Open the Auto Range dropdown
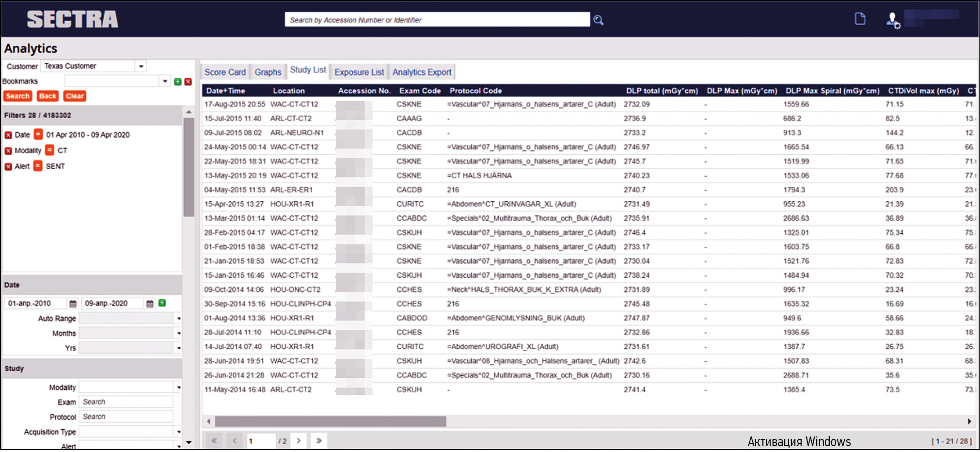 point(178,319)
